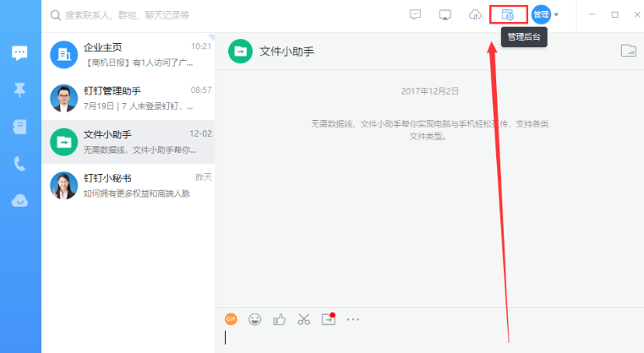Minimize the DingTalk window
This screenshot has height=353, width=644.
[x=592, y=14]
